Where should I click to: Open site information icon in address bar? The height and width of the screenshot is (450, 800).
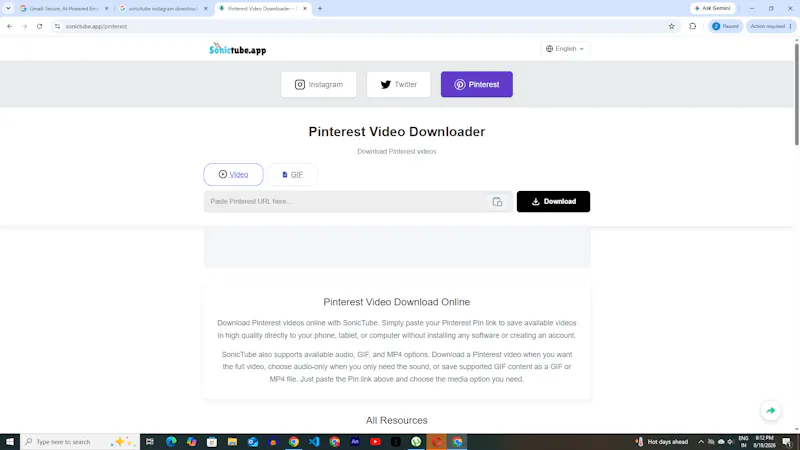pos(57,26)
